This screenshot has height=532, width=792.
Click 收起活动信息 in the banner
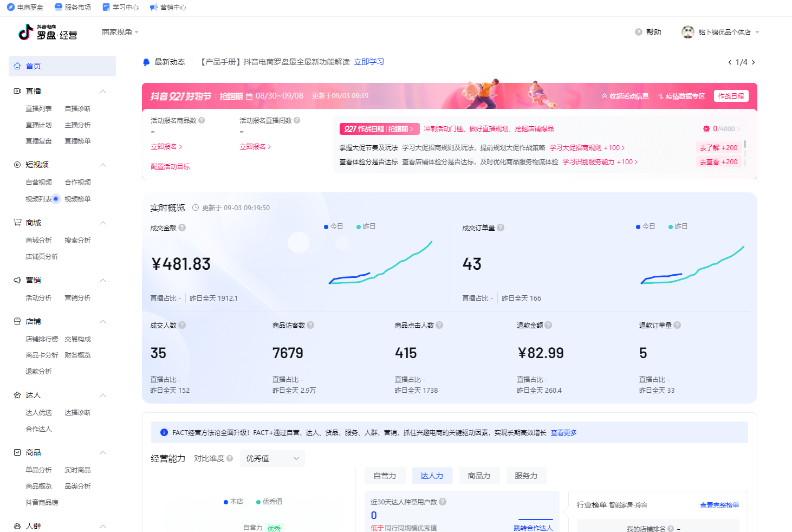(625, 96)
